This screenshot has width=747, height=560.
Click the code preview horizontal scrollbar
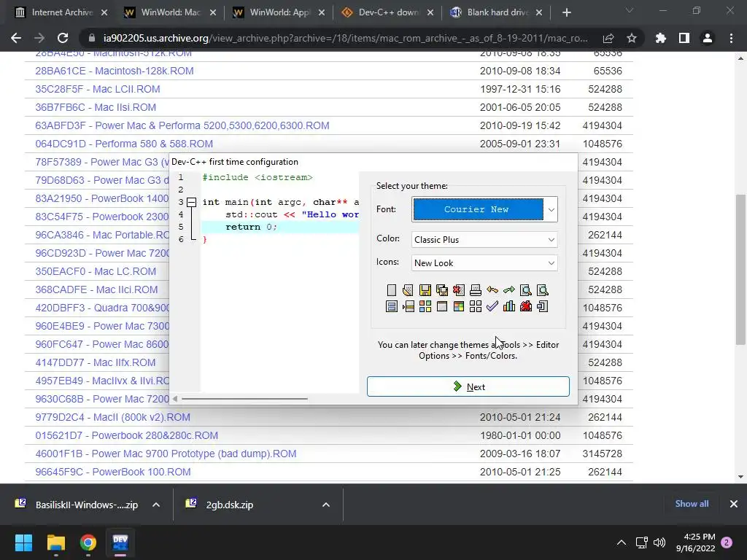(245, 399)
